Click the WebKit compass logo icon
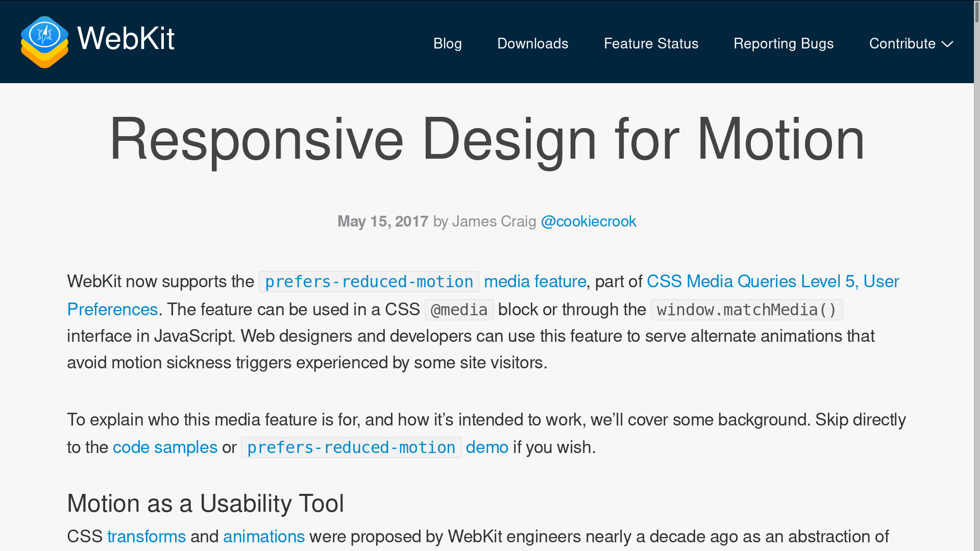Screen dimensions: 980x551 [44, 42]
